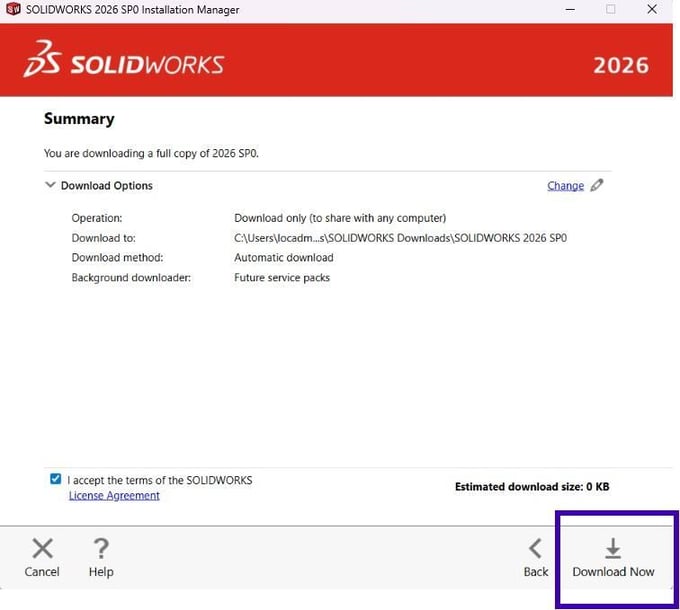
Task: Minimize the Installation Manager window
Action: pos(570,9)
